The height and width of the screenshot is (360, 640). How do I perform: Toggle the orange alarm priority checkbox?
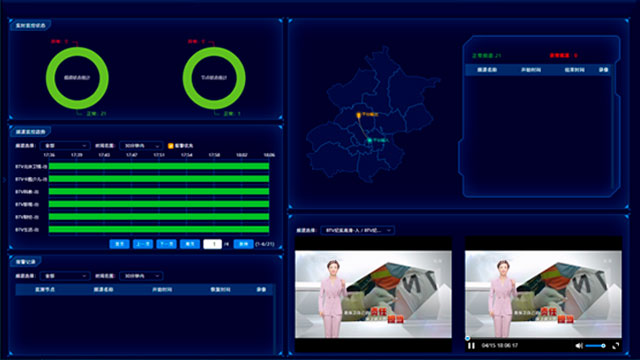[171, 146]
